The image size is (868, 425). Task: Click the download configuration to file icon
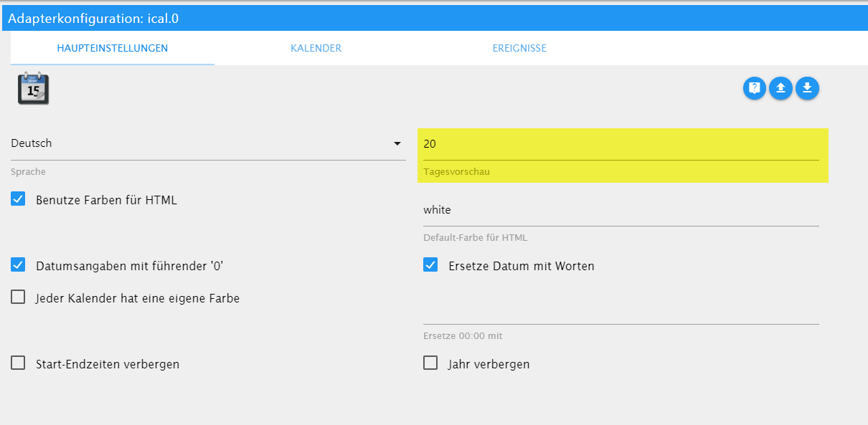pos(807,88)
